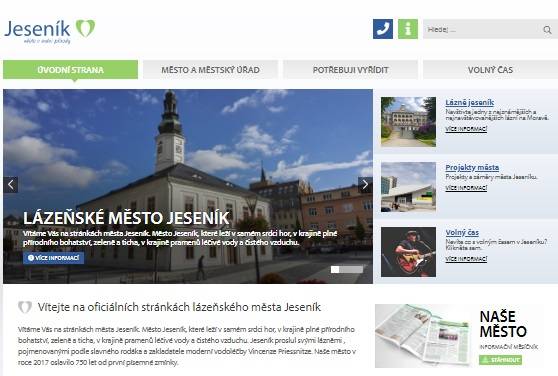558x376 pixels.
Task: Click the Jeseník logo in the header
Action: pos(49,31)
